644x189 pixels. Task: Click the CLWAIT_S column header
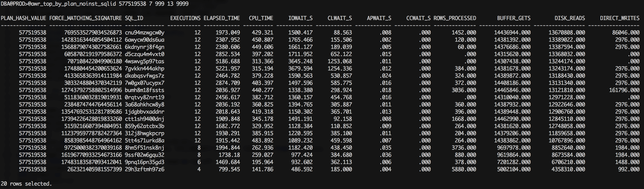pyautogui.click(x=339, y=18)
